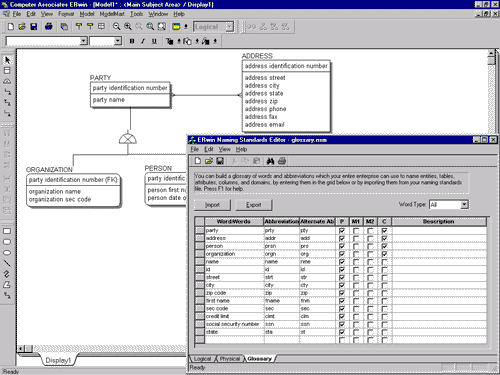Select the Display1 diagram tab

coord(58,360)
